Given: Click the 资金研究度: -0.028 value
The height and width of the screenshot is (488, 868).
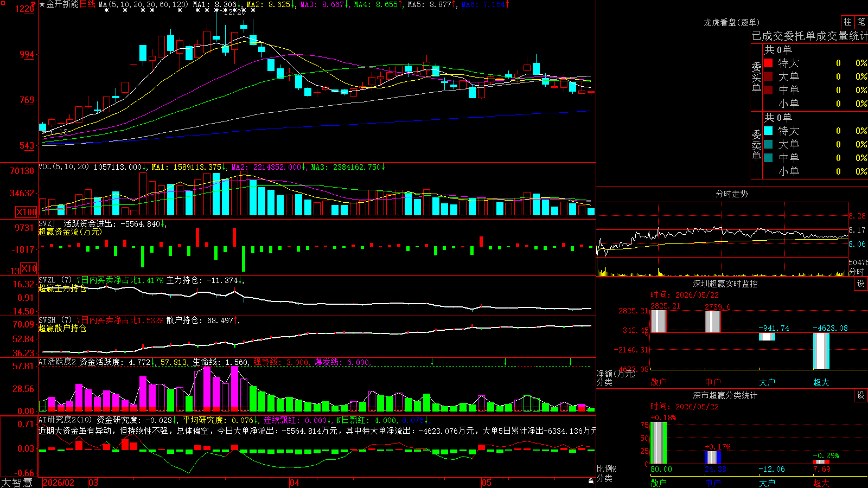Looking at the screenshot, I should (137, 420).
